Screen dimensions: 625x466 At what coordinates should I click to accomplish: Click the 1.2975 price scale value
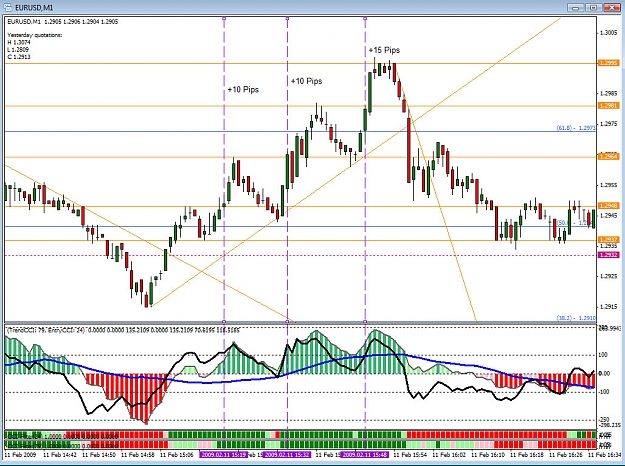609,124
